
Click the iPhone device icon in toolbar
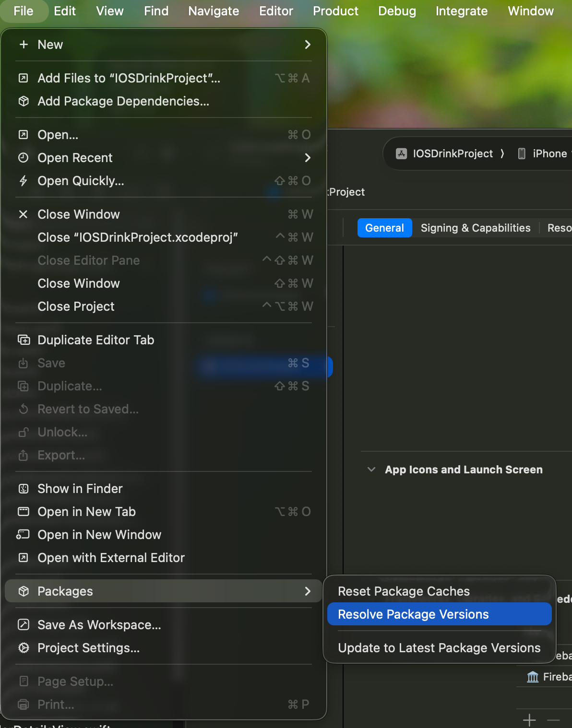522,153
